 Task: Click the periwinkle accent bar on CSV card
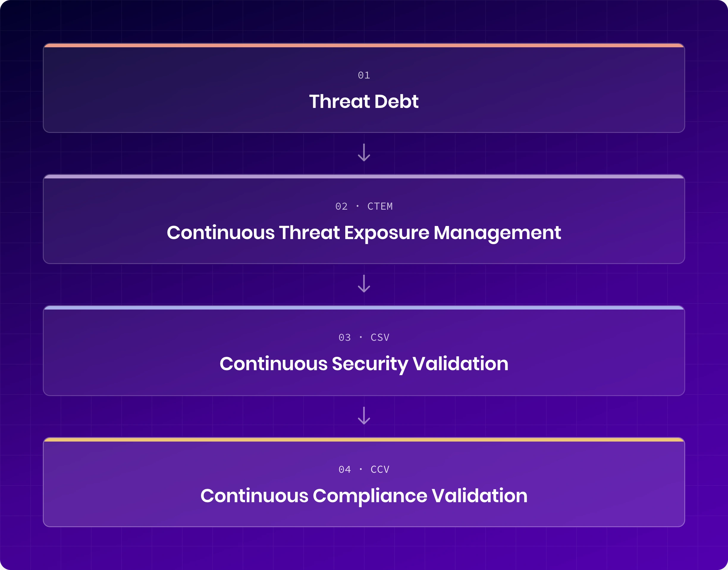[x=364, y=308]
